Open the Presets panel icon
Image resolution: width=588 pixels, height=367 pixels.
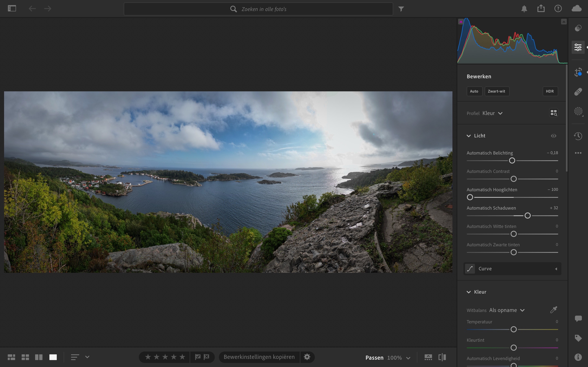point(578,28)
